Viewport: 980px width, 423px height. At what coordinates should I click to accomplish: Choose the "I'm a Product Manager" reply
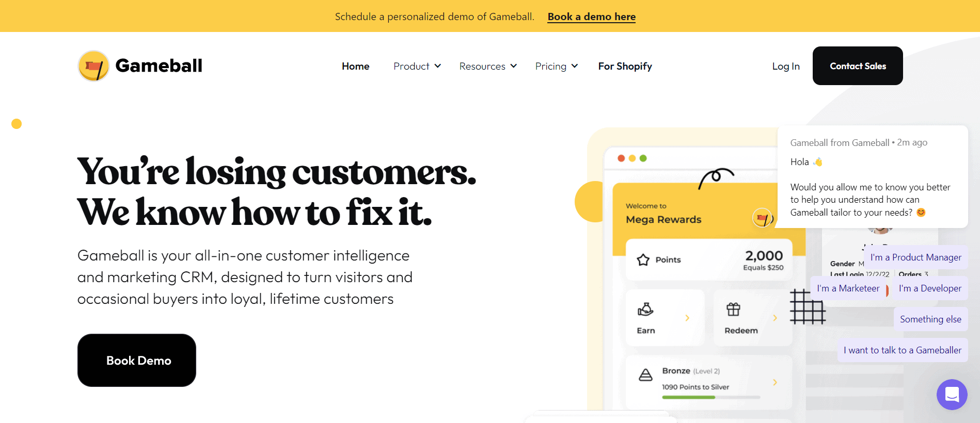[915, 257]
